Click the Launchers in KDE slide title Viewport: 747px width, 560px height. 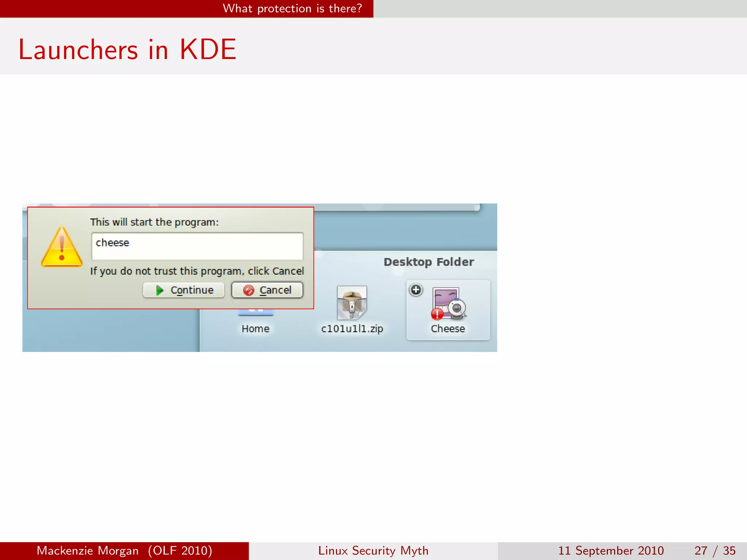[127, 49]
